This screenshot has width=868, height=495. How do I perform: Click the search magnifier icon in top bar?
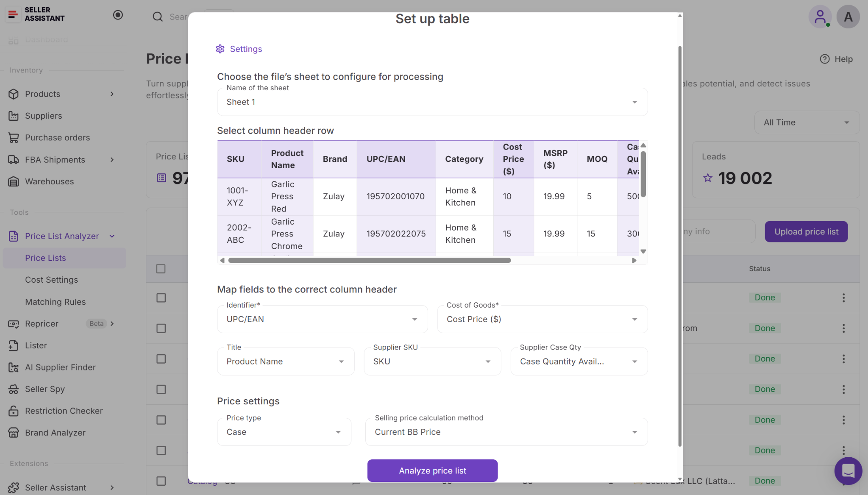click(158, 17)
